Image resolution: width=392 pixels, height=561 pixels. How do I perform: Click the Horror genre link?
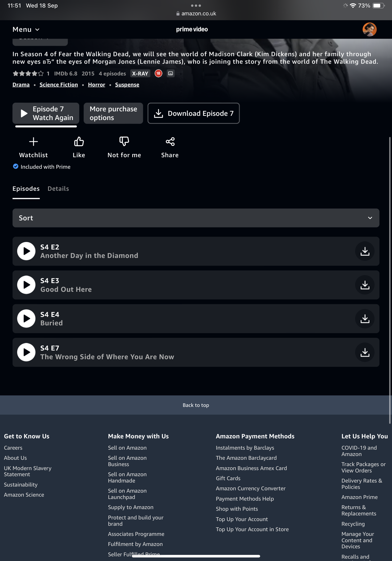[96, 85]
